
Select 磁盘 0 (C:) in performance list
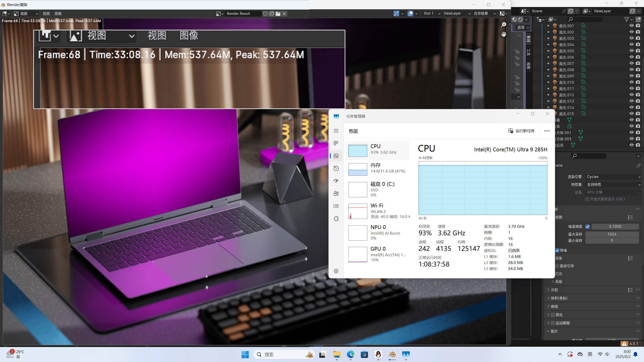377,189
